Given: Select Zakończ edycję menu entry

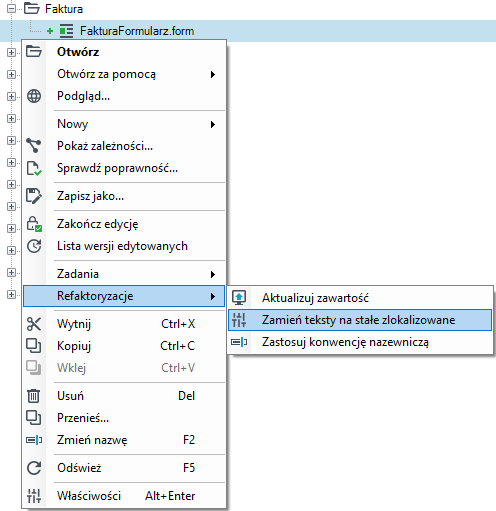Looking at the screenshot, I should (x=124, y=224).
